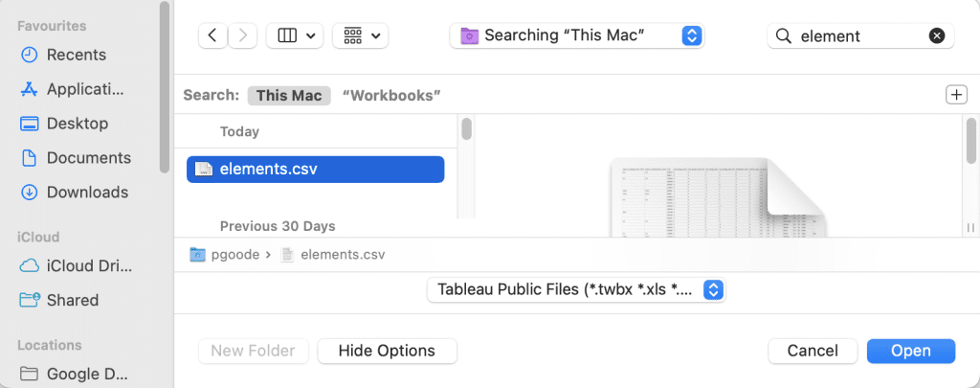
Task: Switch search scope to "Workbooks"
Action: click(391, 96)
